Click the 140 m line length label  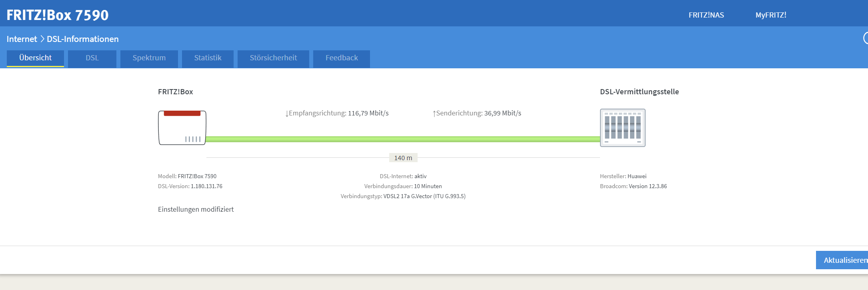tap(403, 158)
